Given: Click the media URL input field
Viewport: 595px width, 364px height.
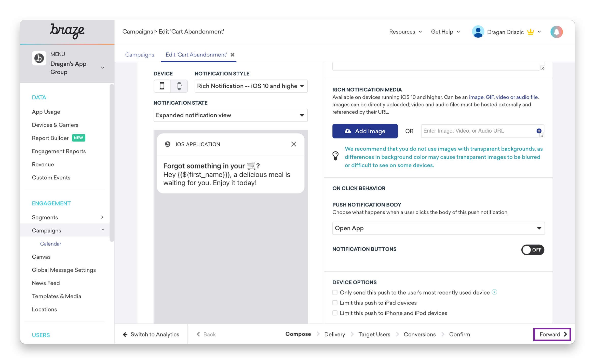Looking at the screenshot, I should coord(482,131).
